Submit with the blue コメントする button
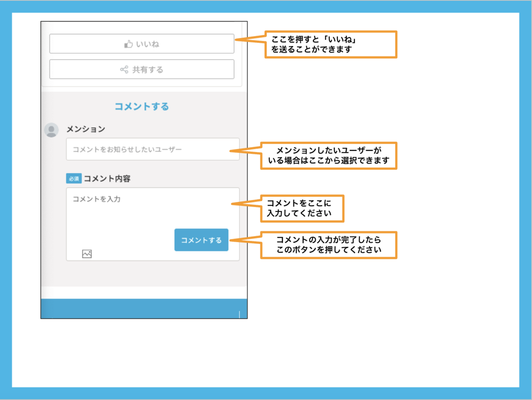 click(x=201, y=240)
